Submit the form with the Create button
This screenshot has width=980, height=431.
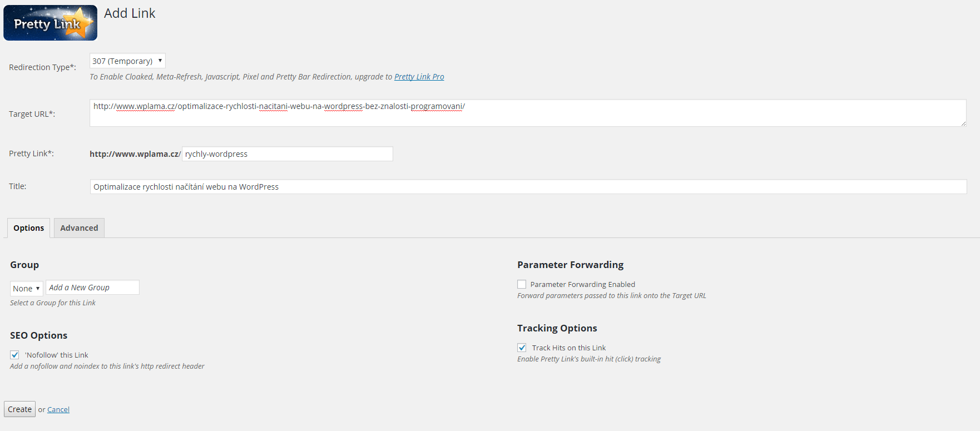(x=20, y=409)
